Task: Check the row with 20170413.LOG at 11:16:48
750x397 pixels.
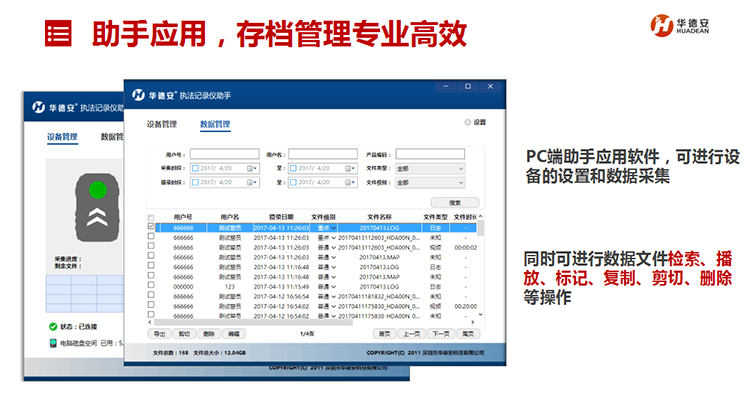Action: pos(151,265)
